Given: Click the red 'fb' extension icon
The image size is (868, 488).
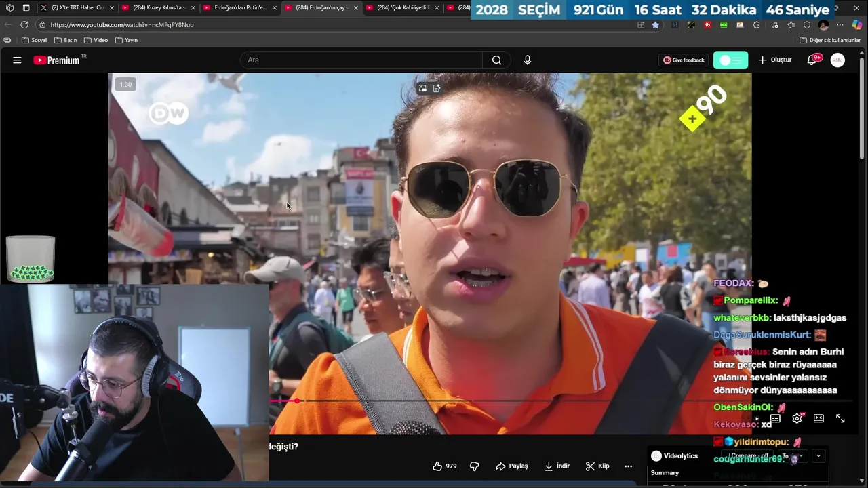Looking at the screenshot, I should tap(707, 24).
